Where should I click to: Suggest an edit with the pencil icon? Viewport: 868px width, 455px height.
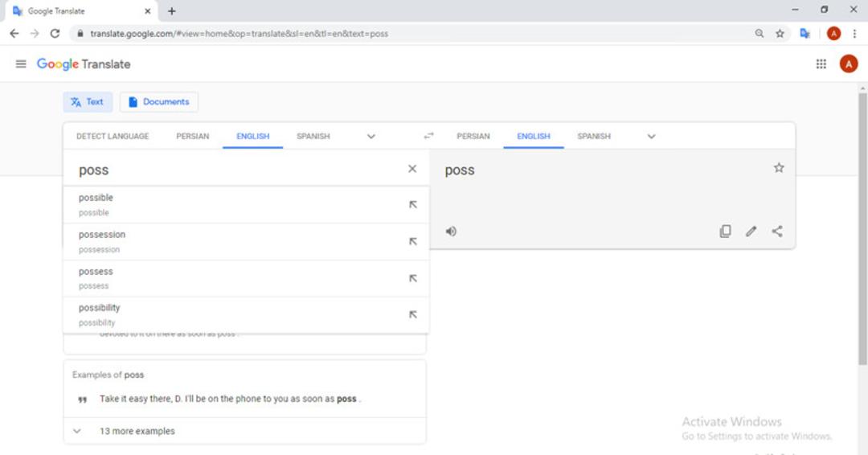(x=751, y=232)
